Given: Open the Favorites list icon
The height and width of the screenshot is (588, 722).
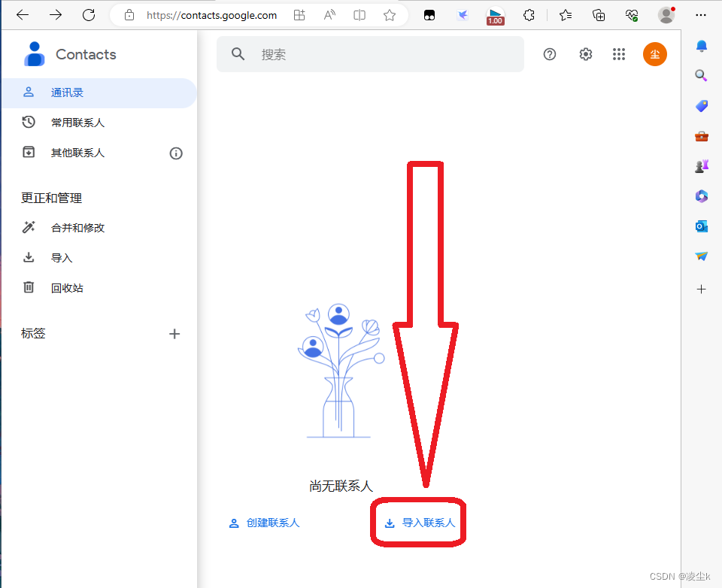Looking at the screenshot, I should point(566,15).
